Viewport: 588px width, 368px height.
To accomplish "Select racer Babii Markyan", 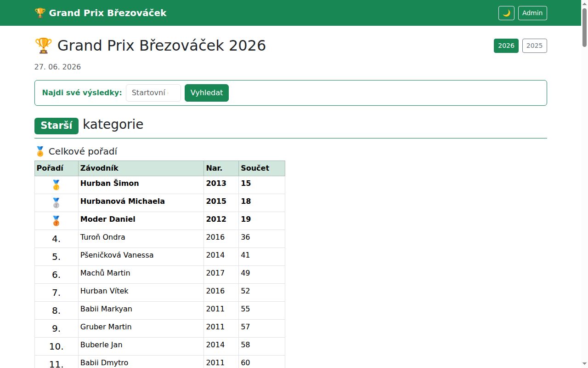I will [106, 309].
